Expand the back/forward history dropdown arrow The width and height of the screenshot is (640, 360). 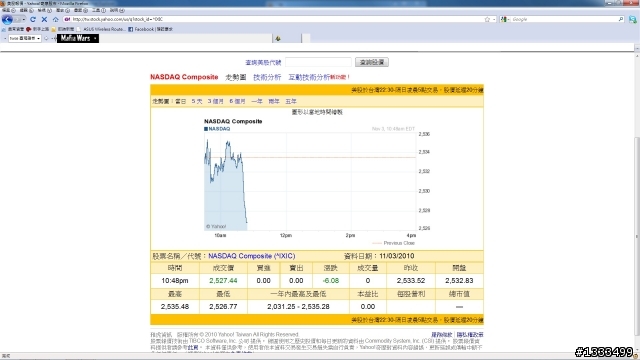coord(24,19)
